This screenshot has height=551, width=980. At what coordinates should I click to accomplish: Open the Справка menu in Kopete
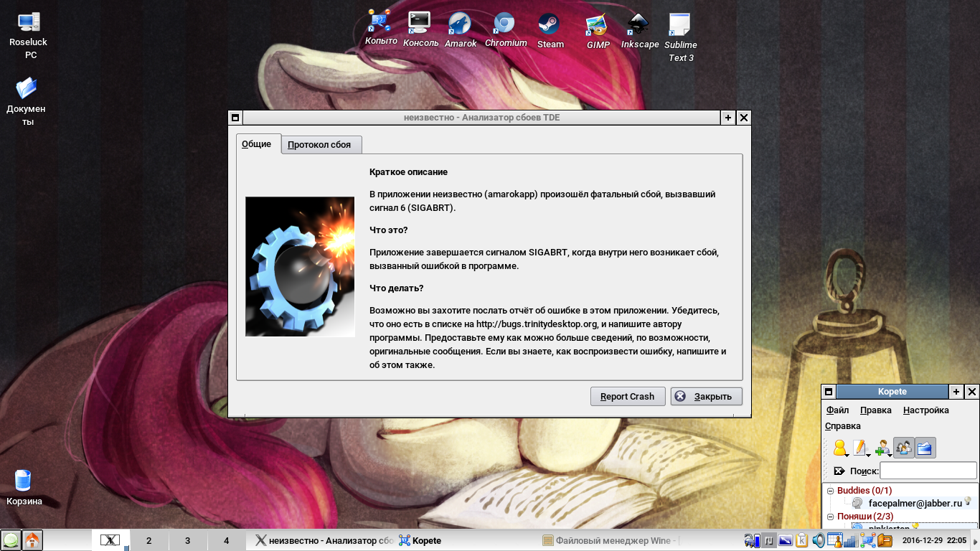[x=843, y=426]
